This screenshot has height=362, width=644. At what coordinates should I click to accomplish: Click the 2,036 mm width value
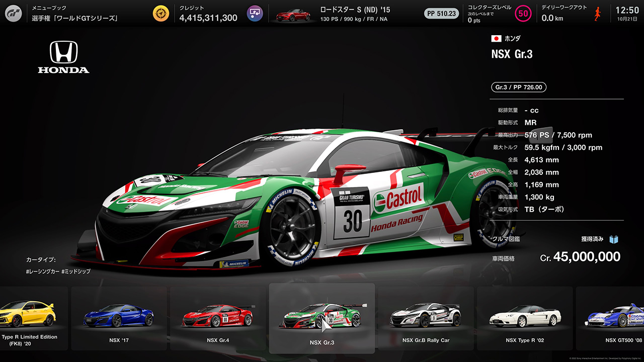tap(541, 172)
